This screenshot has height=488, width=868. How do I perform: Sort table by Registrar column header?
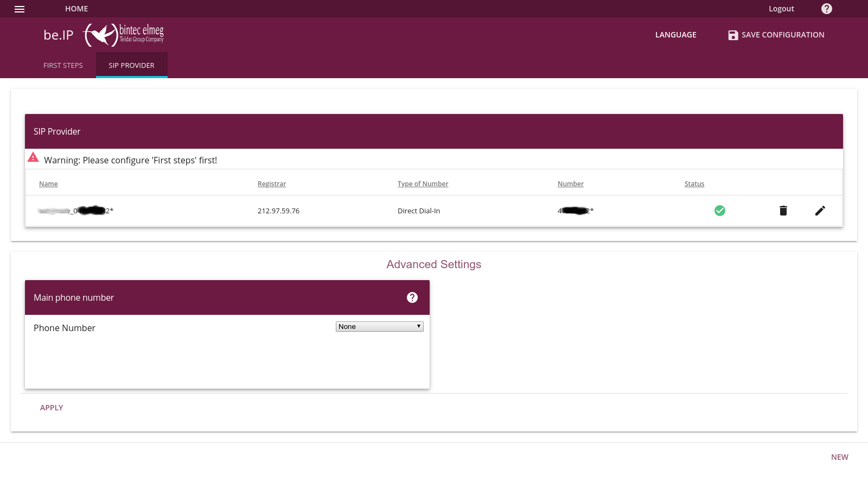pos(272,184)
